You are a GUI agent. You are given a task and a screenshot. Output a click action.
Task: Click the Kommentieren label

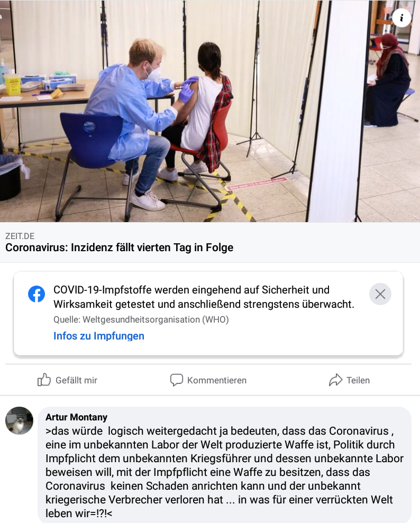217,380
